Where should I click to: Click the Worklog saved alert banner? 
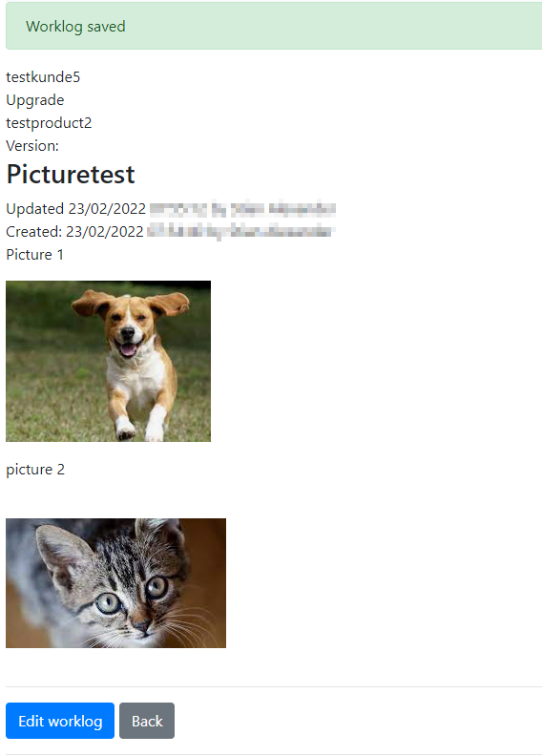coord(274,26)
